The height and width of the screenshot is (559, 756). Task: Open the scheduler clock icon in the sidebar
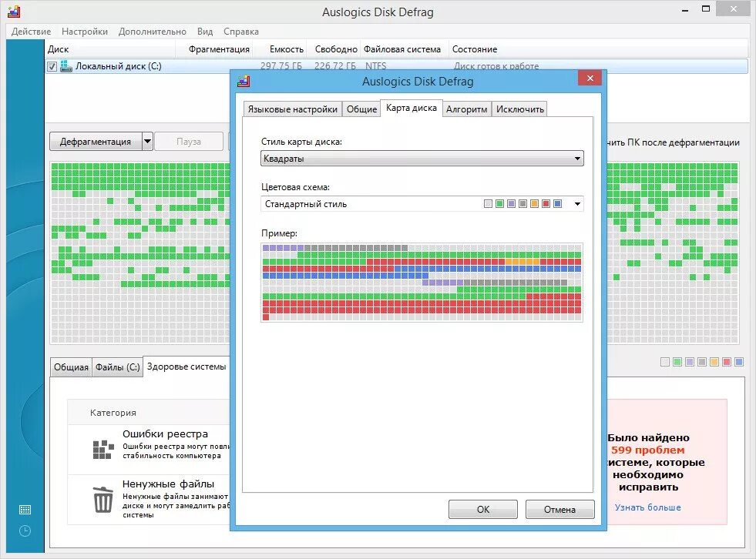(x=25, y=531)
